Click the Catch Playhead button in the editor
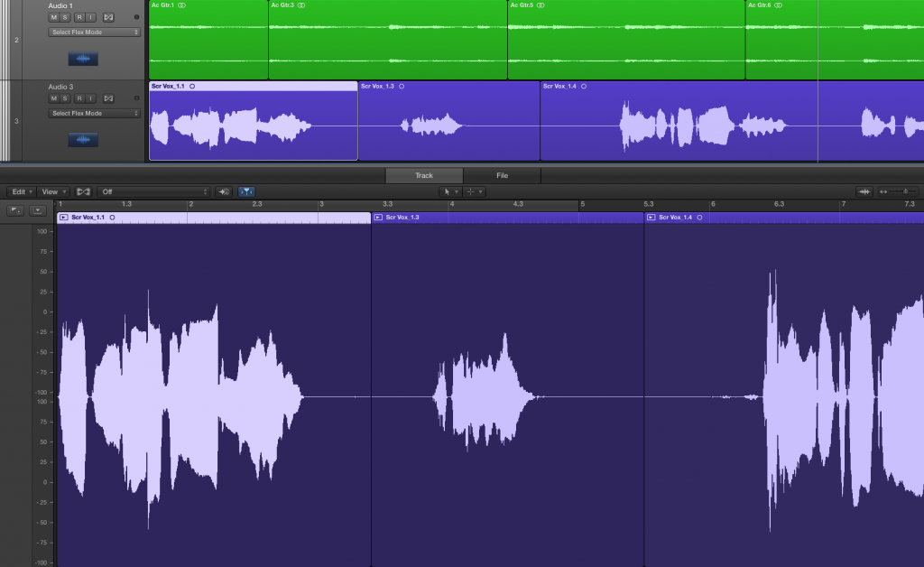 pos(224,191)
